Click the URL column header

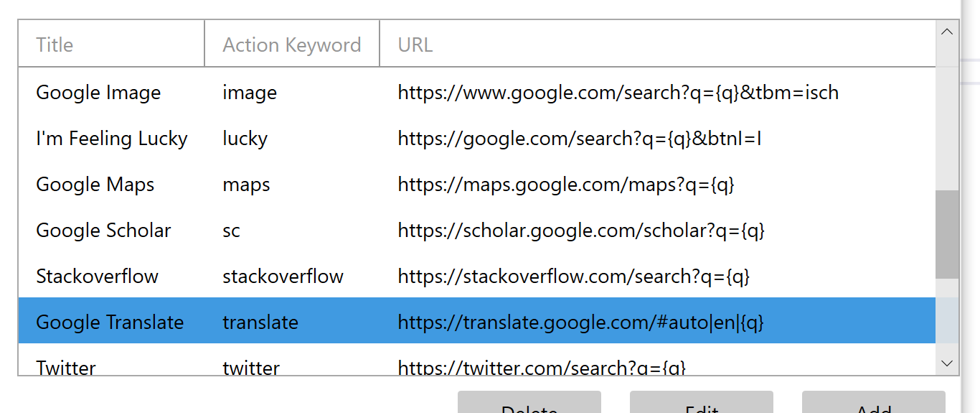[x=658, y=45]
